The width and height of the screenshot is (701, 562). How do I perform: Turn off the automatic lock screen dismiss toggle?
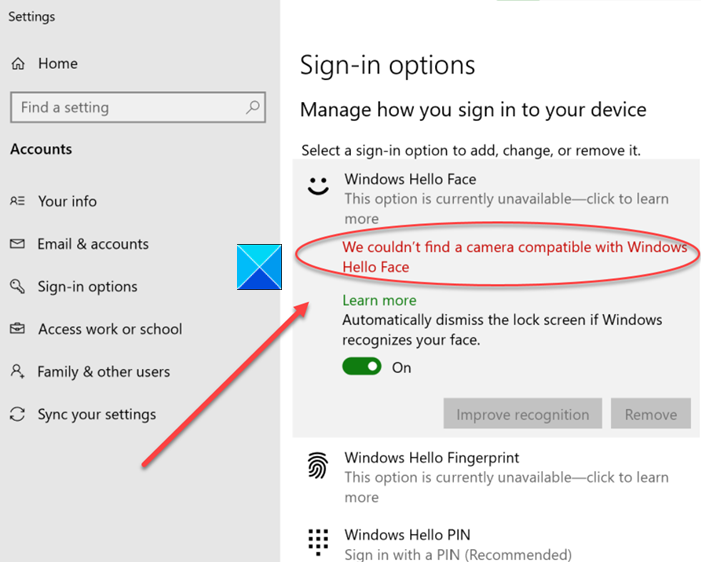tap(362, 367)
